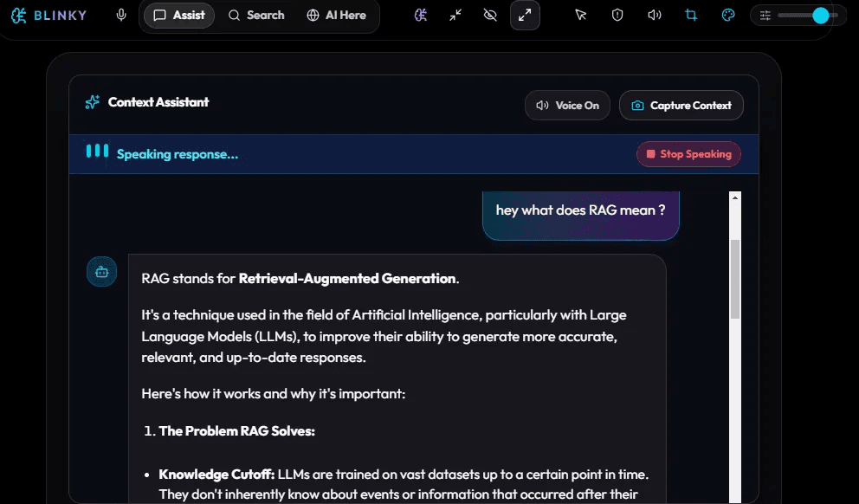Toggle the crossed-out eye visibility icon
The image size is (859, 504).
(x=490, y=16)
